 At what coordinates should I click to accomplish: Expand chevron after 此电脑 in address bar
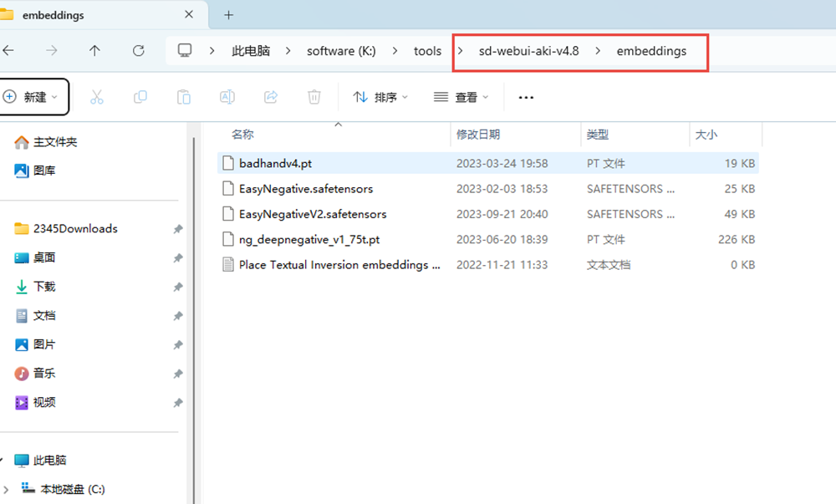[288, 51]
